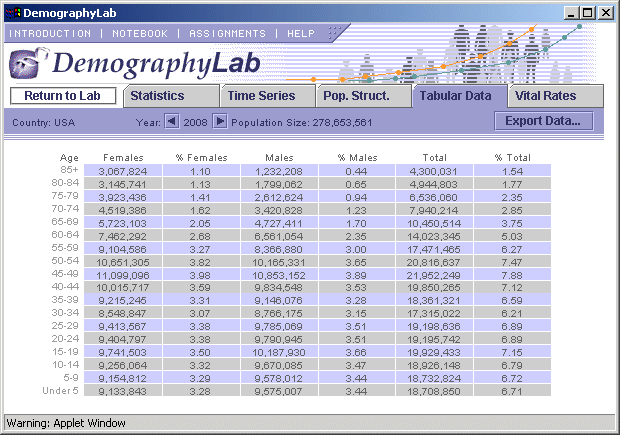This screenshot has height=435, width=620.
Task: Switch to the Time Series tab
Action: (x=268, y=96)
